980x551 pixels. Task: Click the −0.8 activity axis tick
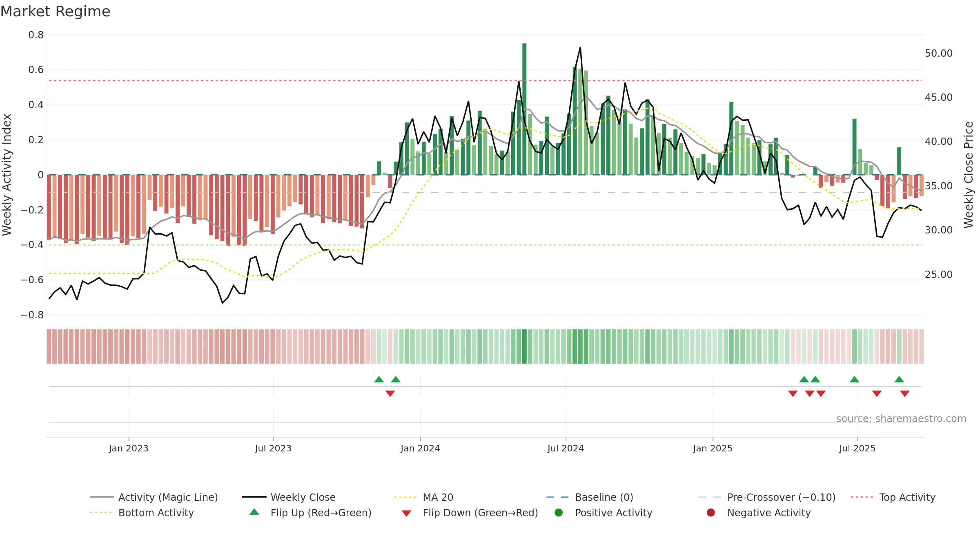[32, 315]
